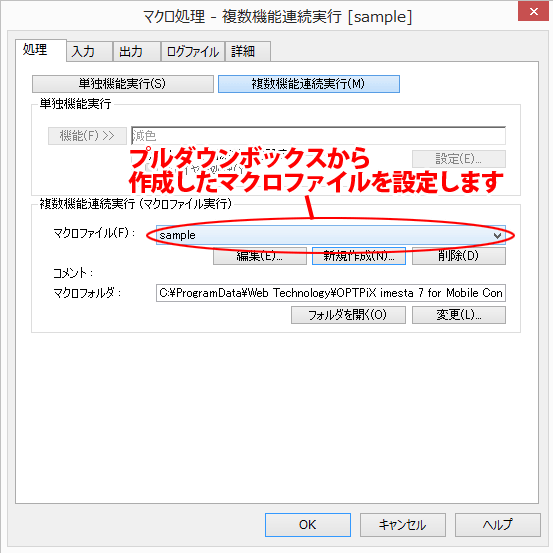Expand the マクロファイル dropdown arrow

(497, 235)
